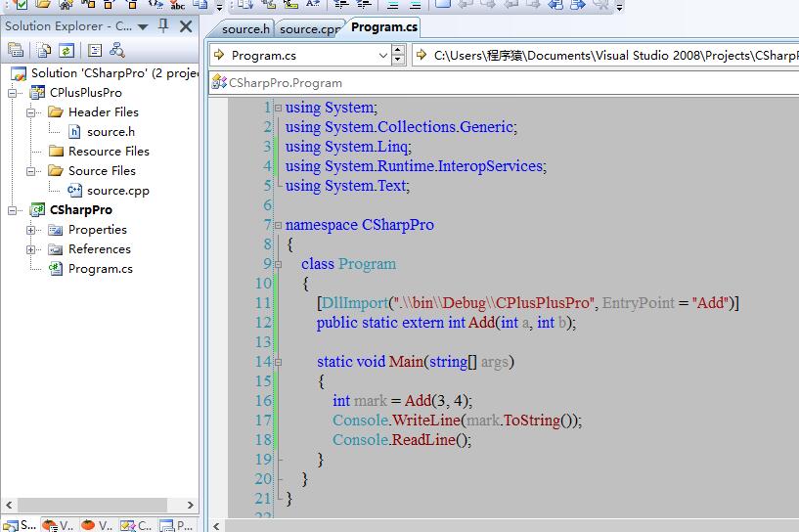Click Solution Explorer right scroll arrow

(x=190, y=505)
